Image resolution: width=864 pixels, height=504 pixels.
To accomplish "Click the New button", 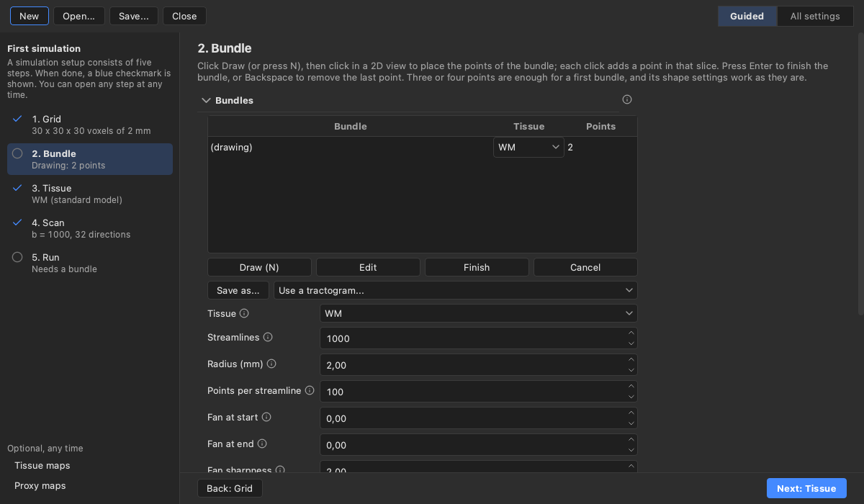I will [30, 16].
